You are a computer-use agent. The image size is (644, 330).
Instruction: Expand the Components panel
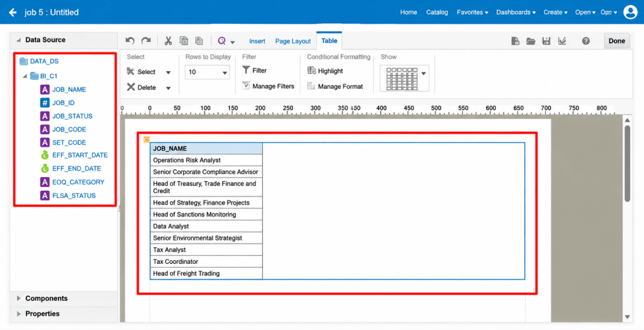pyautogui.click(x=18, y=299)
